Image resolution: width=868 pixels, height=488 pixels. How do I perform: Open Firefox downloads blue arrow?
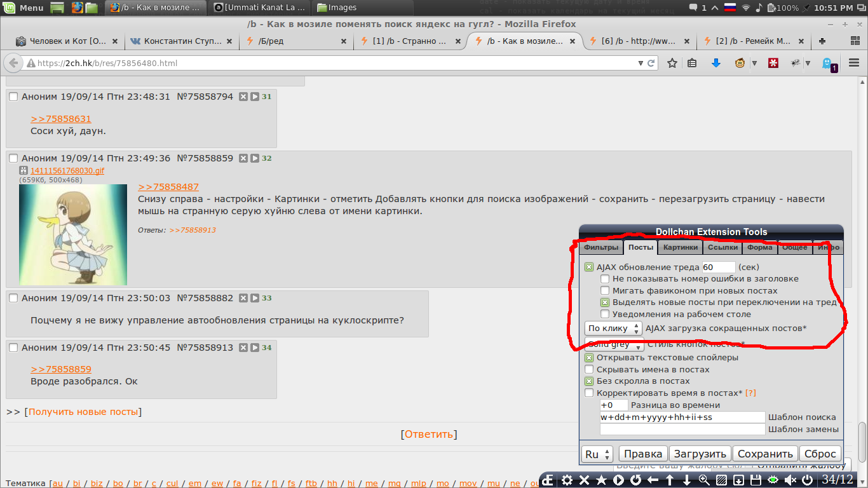[x=716, y=63]
